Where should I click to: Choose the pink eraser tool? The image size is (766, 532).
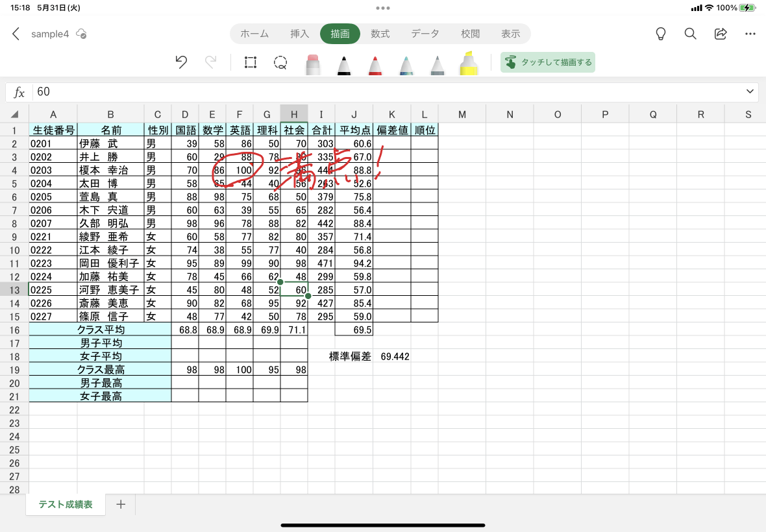tap(313, 64)
